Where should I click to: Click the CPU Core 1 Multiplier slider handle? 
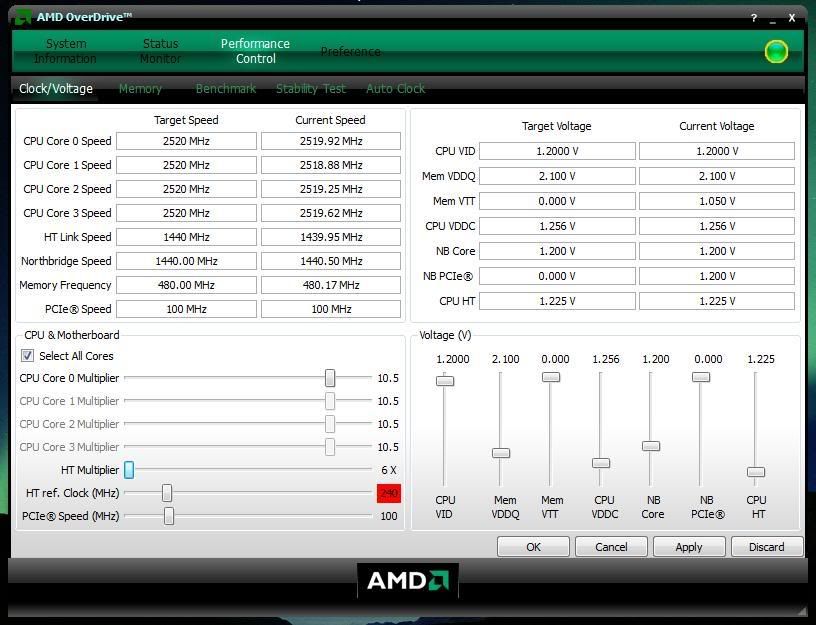click(x=330, y=401)
